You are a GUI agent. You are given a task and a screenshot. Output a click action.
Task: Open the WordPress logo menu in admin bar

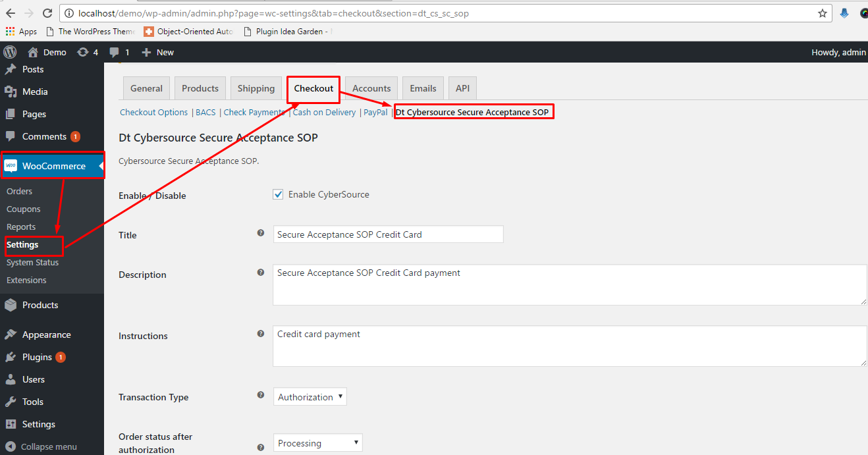tap(10, 52)
